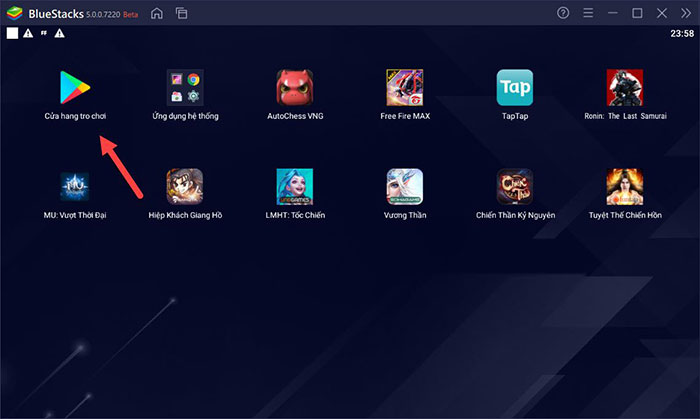Start Chiến Thần Kỷ Nguyên
700x419 pixels.
[515, 186]
